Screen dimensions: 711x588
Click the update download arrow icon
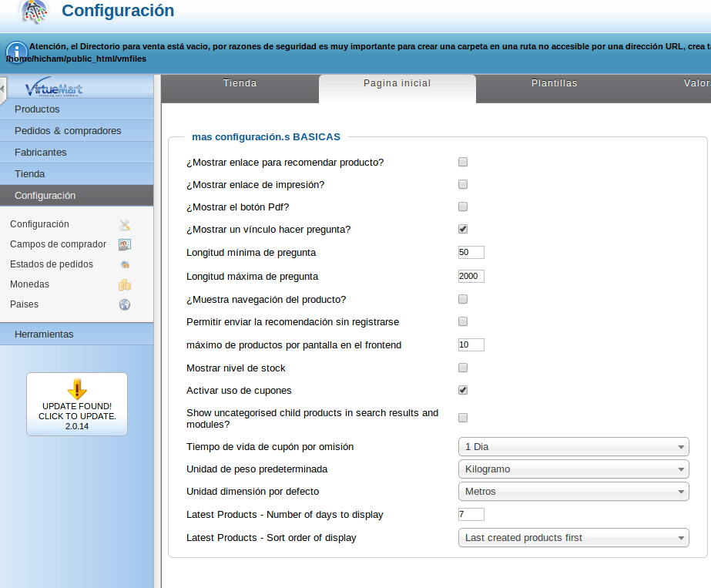point(77,389)
